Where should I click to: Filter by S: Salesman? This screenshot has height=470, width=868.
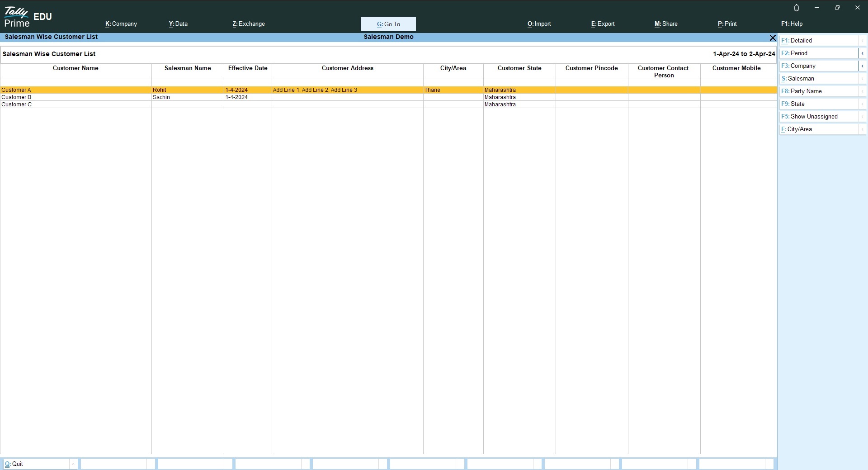tap(818, 79)
